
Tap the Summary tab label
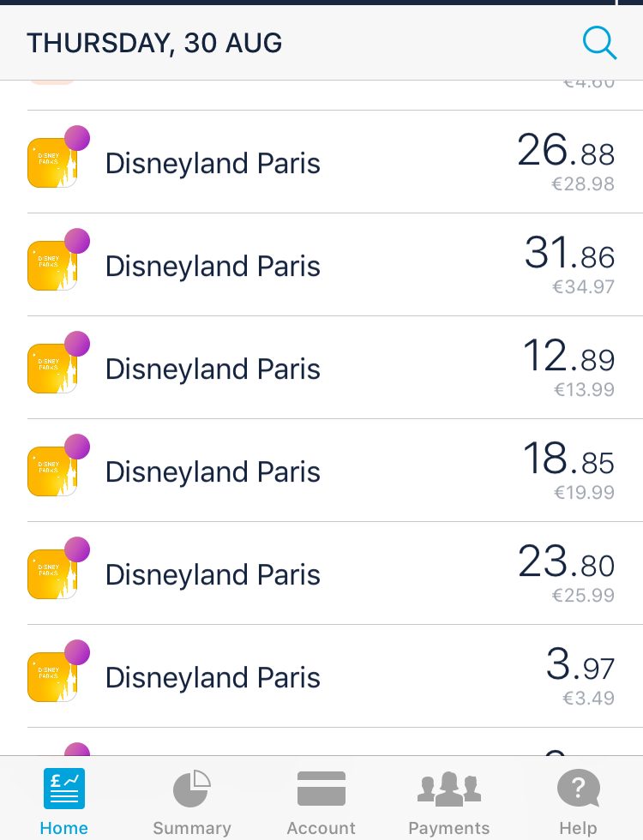tap(192, 828)
